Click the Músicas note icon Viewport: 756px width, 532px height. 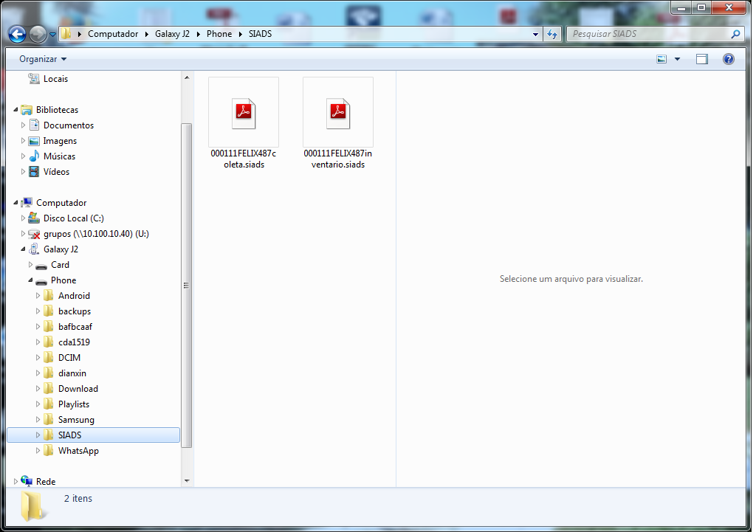(x=34, y=156)
